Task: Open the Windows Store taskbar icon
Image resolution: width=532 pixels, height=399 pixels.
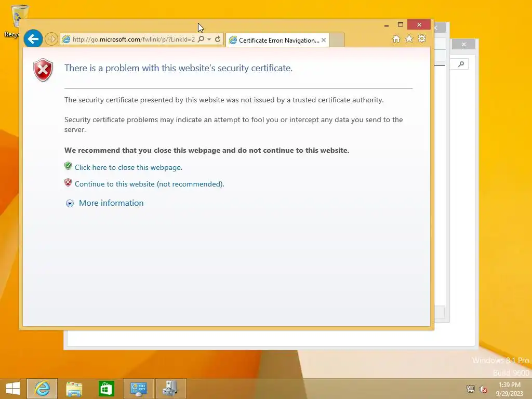Action: [106, 389]
